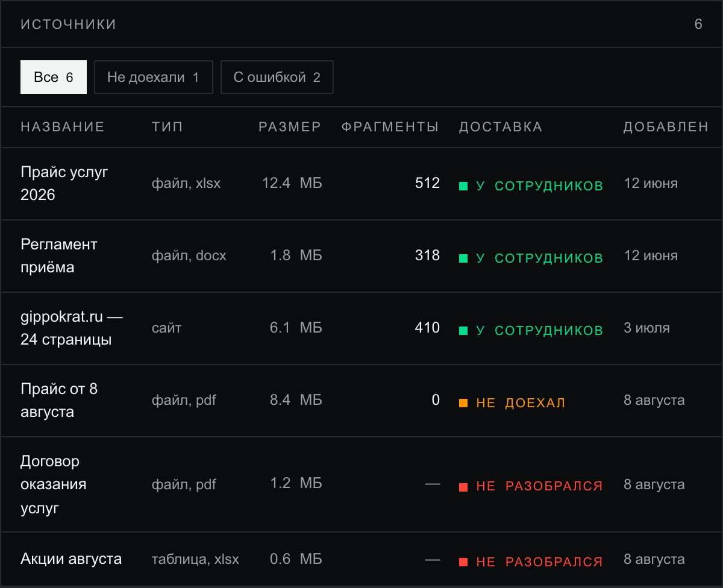The height and width of the screenshot is (588, 723).
Task: Select the 'Все 6' filter tab
Action: (x=54, y=77)
